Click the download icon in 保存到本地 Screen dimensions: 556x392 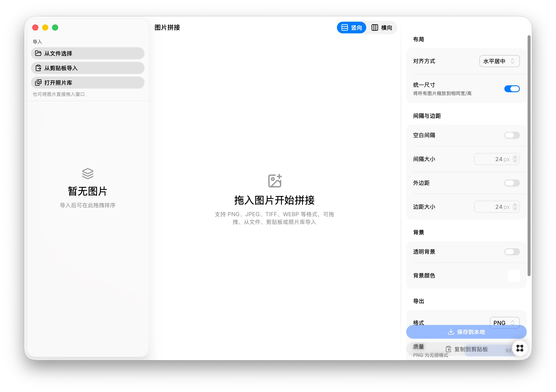point(451,332)
